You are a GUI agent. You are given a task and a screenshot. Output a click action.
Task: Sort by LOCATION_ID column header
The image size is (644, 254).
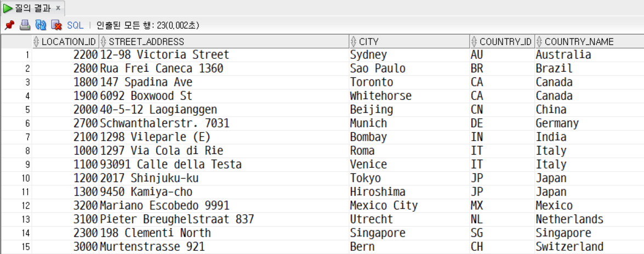coord(65,42)
